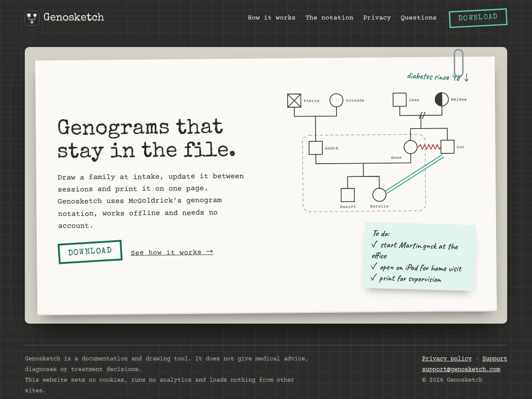Click Yolande's circle symbol
This screenshot has width=532, height=399.
336,100
